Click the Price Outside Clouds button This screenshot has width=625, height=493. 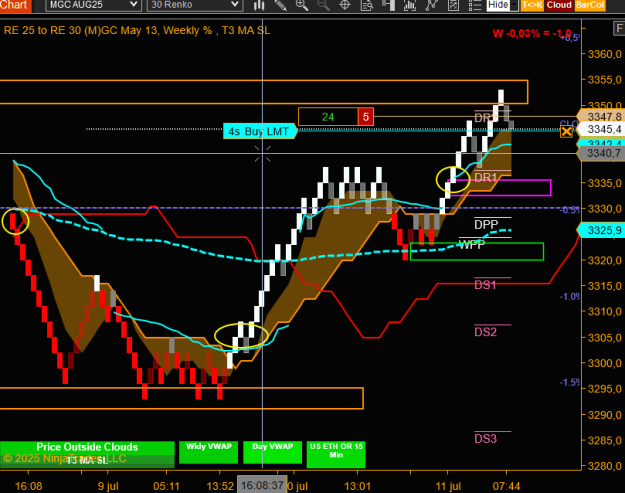[87, 448]
